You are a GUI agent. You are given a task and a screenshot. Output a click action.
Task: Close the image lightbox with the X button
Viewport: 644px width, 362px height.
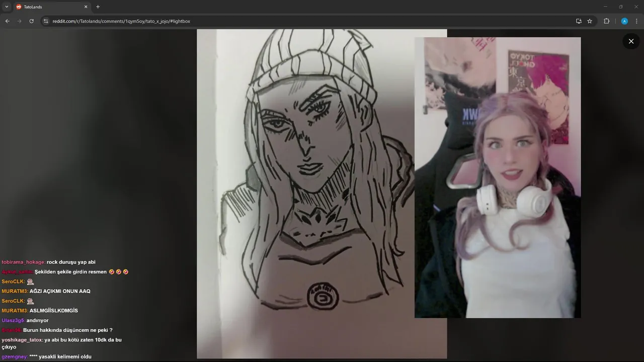pos(631,41)
